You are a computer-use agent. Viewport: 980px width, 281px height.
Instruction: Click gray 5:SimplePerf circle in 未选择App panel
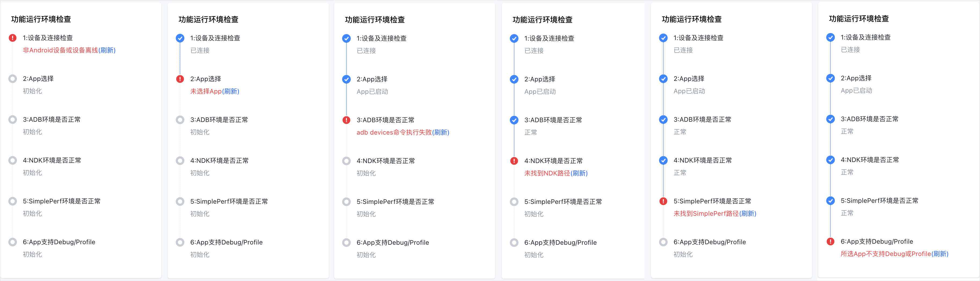(x=180, y=201)
